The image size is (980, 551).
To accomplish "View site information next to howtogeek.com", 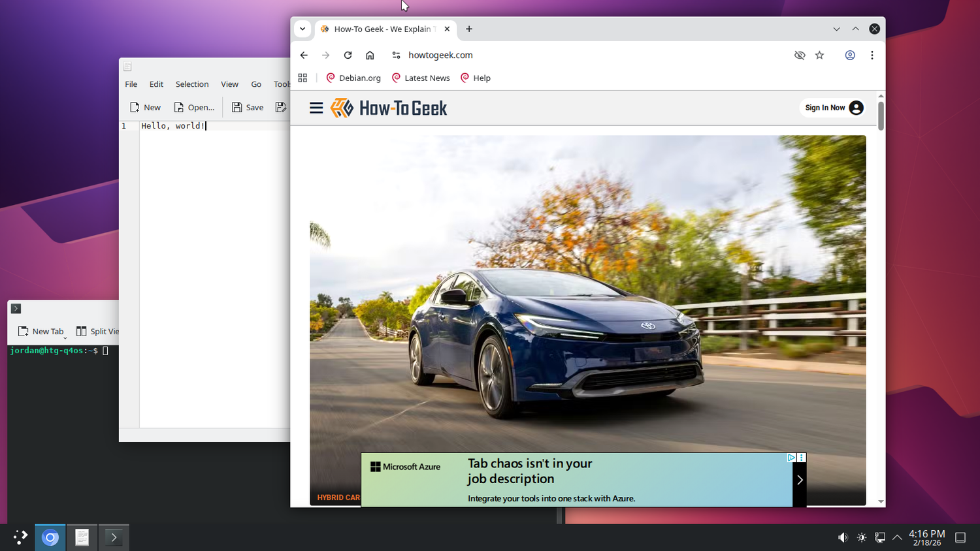I will [396, 55].
